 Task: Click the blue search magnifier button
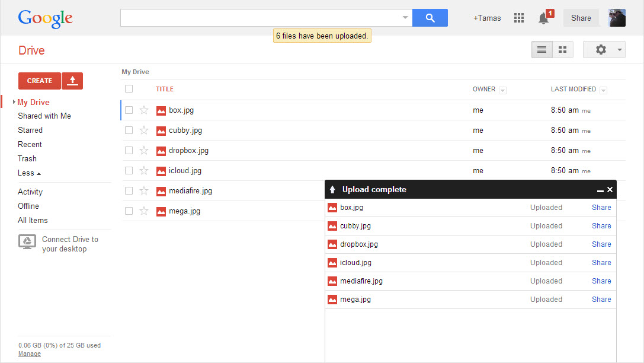[430, 18]
